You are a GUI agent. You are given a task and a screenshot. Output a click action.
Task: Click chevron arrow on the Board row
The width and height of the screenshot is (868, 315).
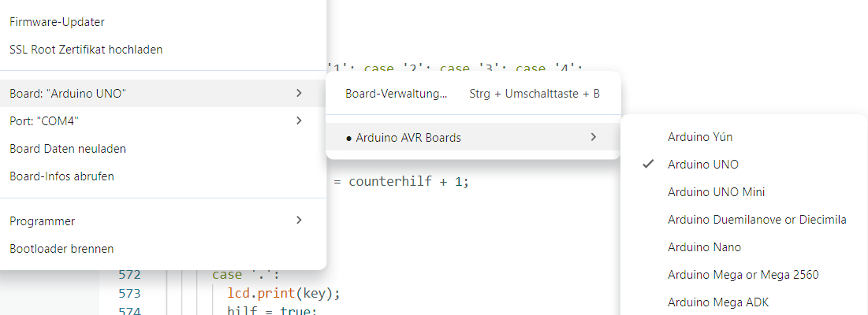(299, 93)
